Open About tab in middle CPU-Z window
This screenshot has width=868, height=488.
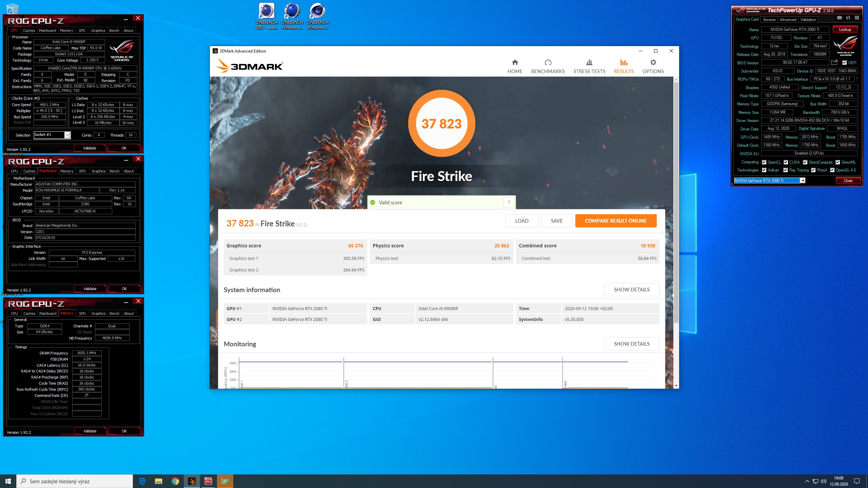click(129, 171)
